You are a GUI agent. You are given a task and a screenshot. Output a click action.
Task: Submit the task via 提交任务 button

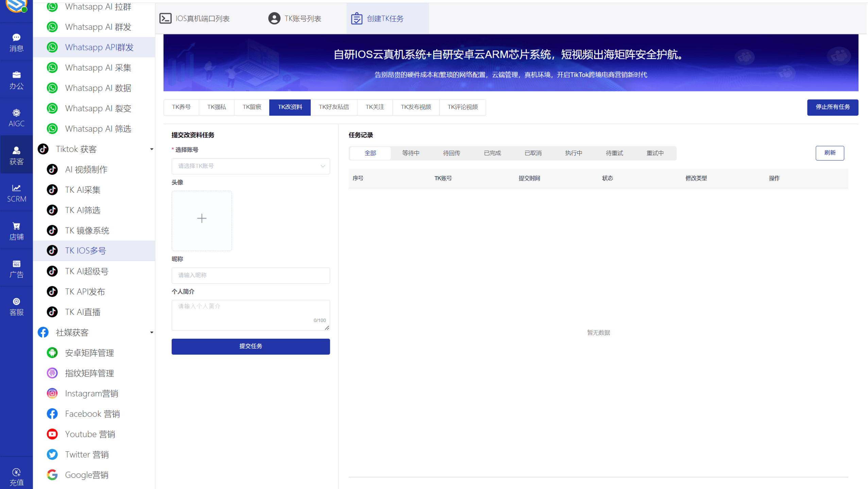coord(250,346)
